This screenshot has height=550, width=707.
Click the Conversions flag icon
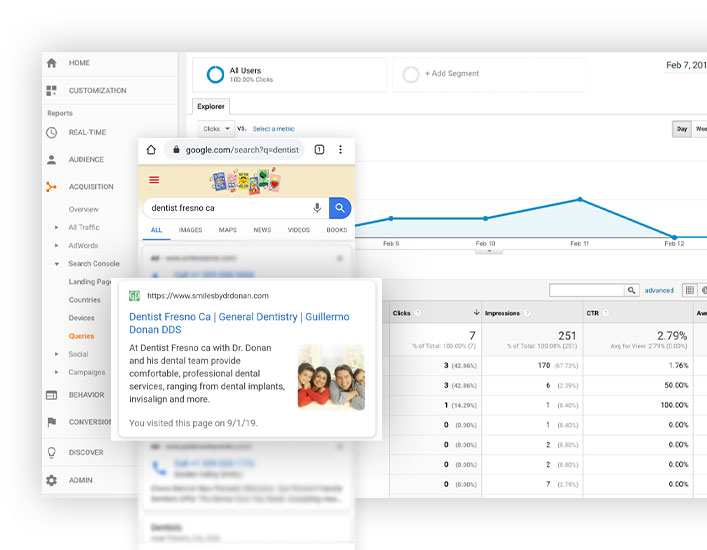click(x=51, y=422)
